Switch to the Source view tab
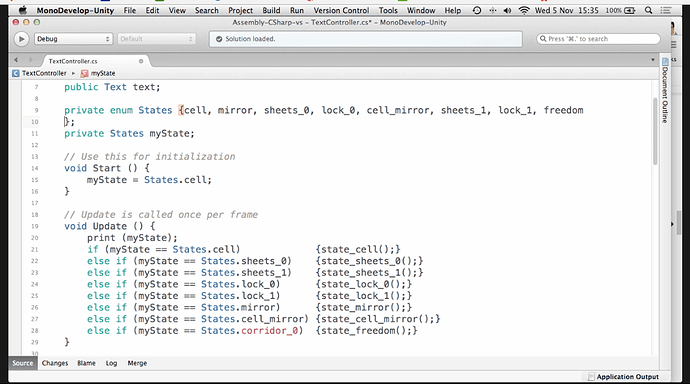Image resolution: width=690 pixels, height=384 pixels. pos(22,363)
